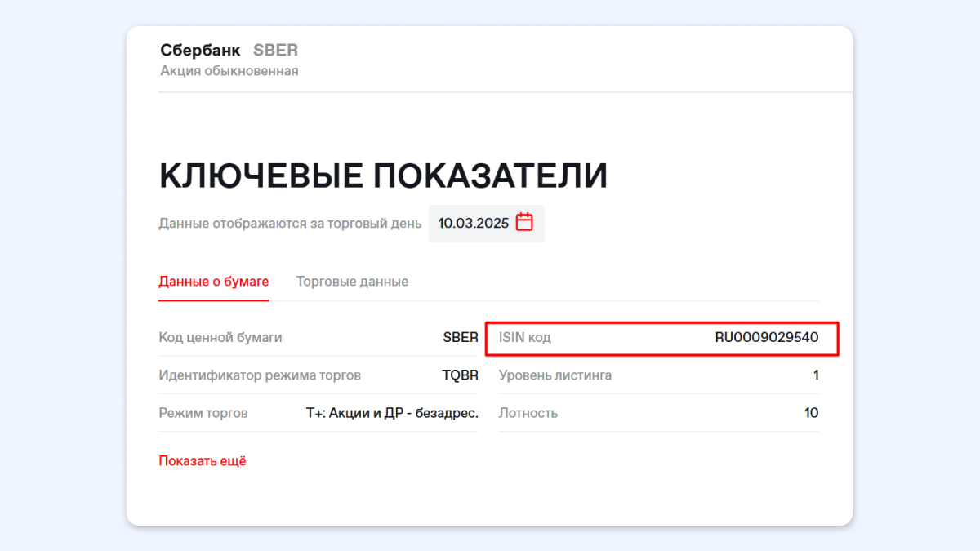Select the lot size value 10

pos(811,413)
